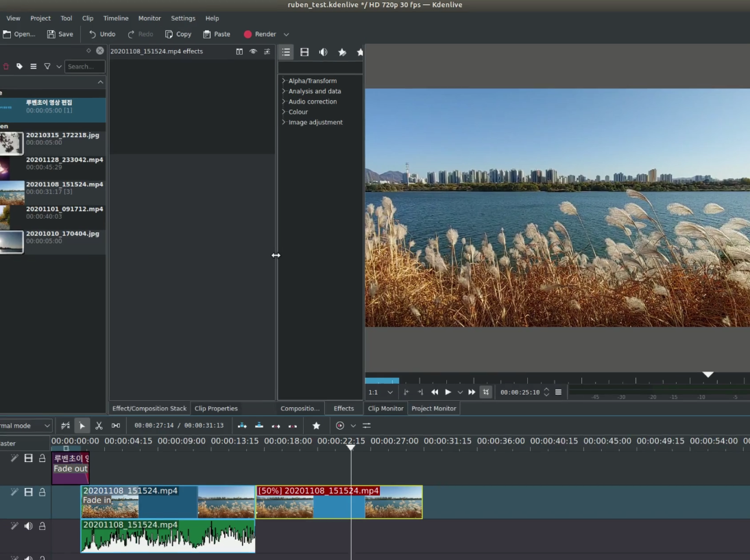
Task: Toggle the monitor zone crop button
Action: click(x=485, y=392)
